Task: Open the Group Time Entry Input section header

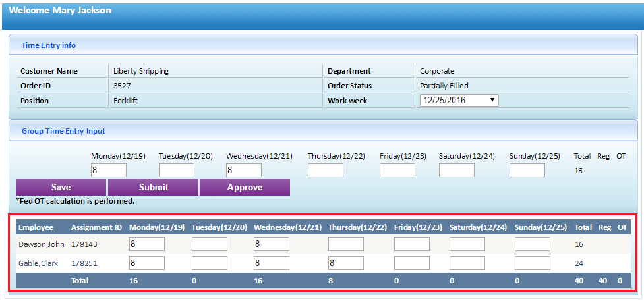Action: pyautogui.click(x=323, y=131)
